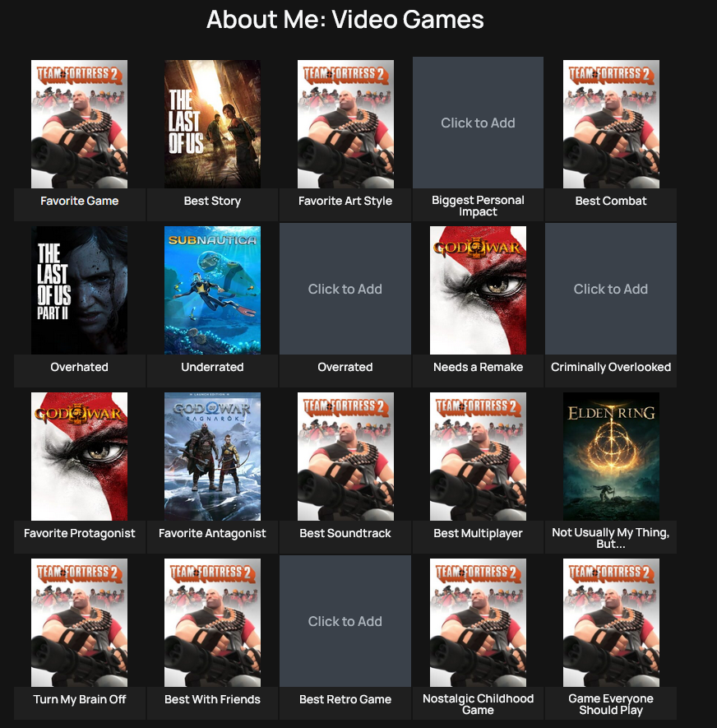Click the Not Usually My Thing, But... label
Image resolution: width=717 pixels, height=728 pixels.
point(611,538)
